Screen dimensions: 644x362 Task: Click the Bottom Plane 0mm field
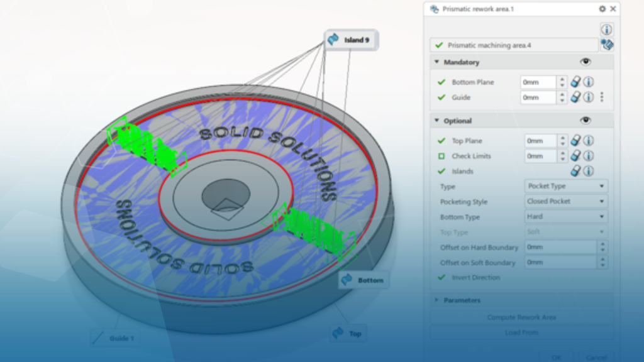click(538, 82)
